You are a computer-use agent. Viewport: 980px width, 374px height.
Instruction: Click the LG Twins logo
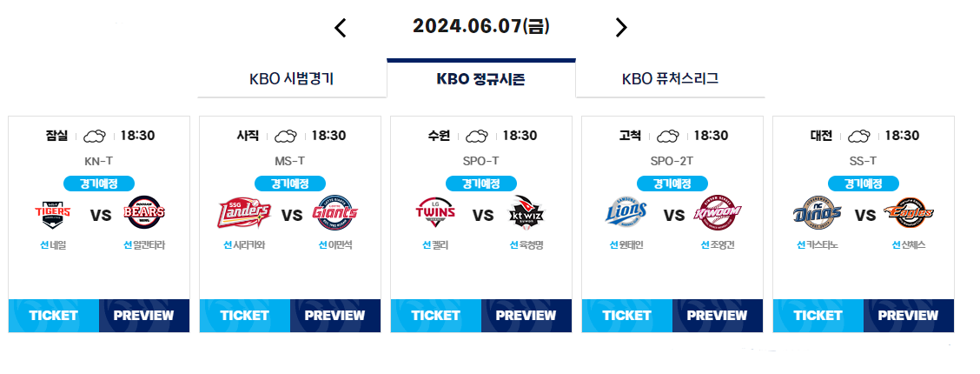[435, 213]
